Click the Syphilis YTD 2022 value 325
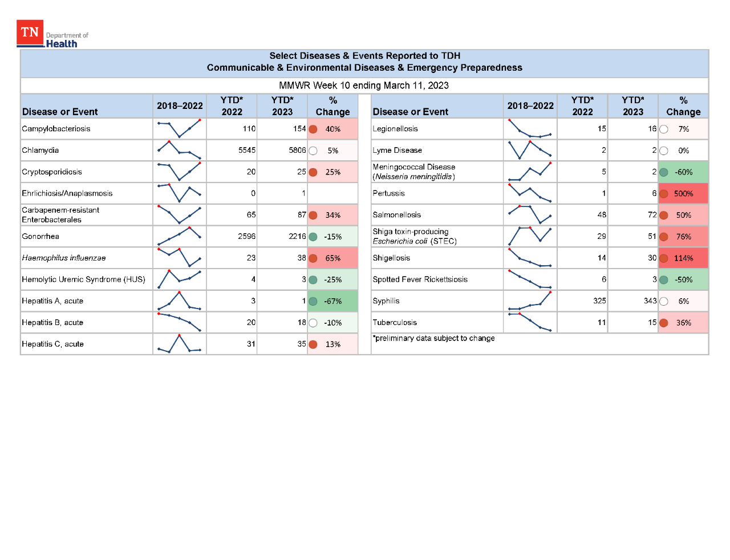This screenshot has width=730, height=560. [x=599, y=301]
